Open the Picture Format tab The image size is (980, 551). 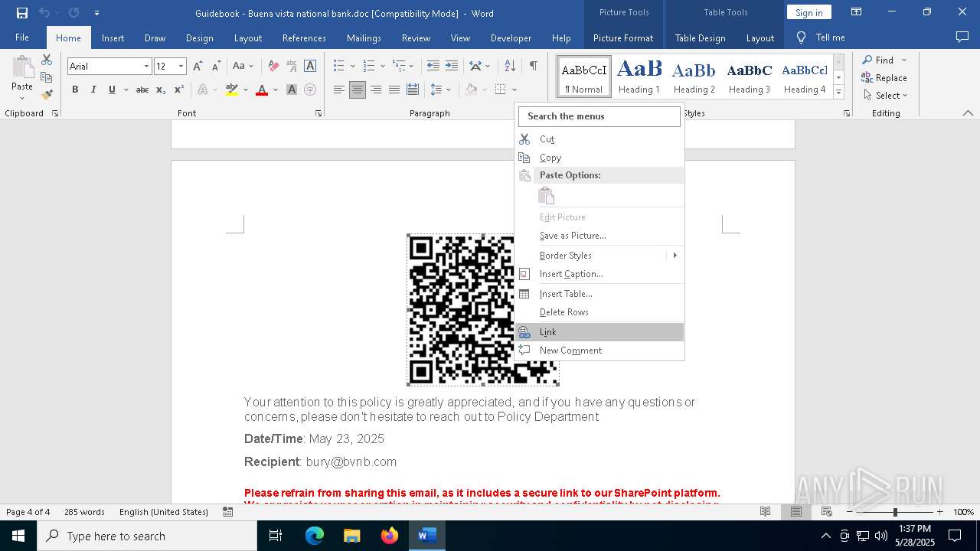tap(623, 37)
